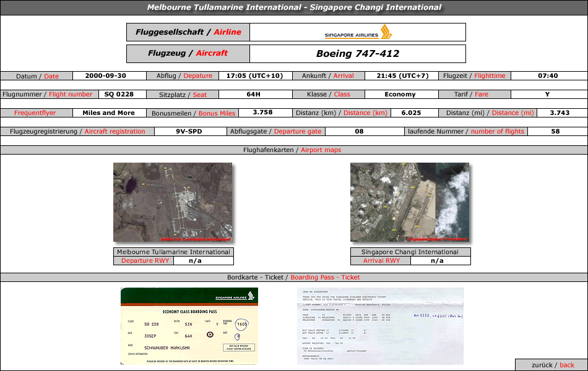Click the Flugzeit / Flighttime label
588x371 pixels.
474,75
